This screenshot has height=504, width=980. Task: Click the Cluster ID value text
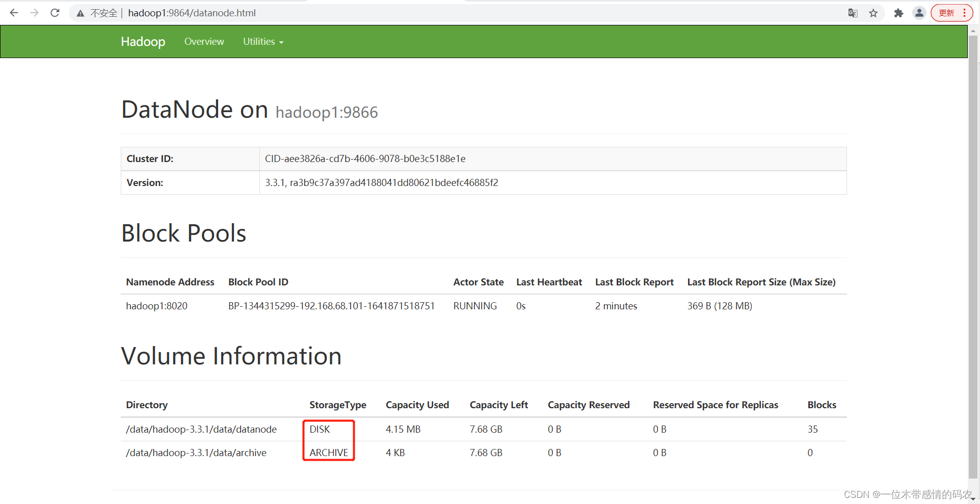point(365,159)
